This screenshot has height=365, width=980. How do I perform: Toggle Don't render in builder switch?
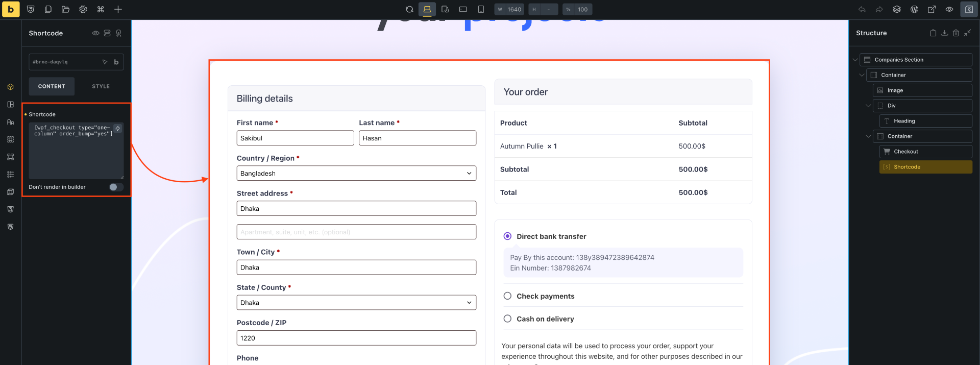[x=116, y=187]
